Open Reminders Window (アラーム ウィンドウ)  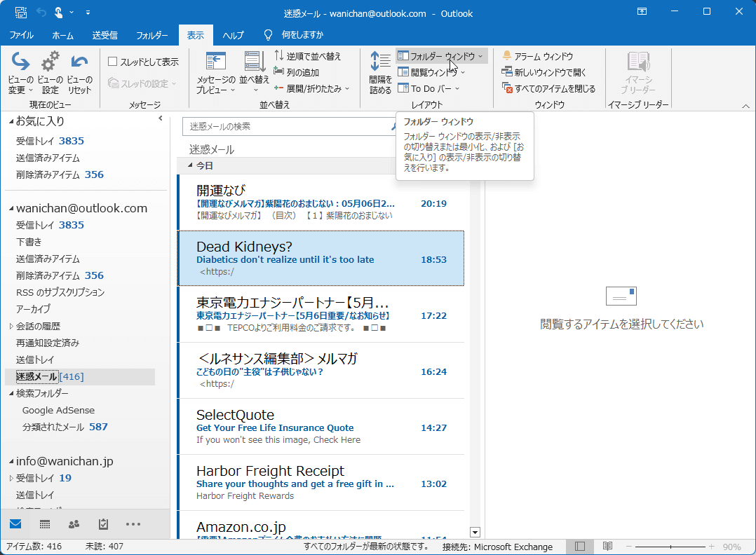tap(537, 56)
